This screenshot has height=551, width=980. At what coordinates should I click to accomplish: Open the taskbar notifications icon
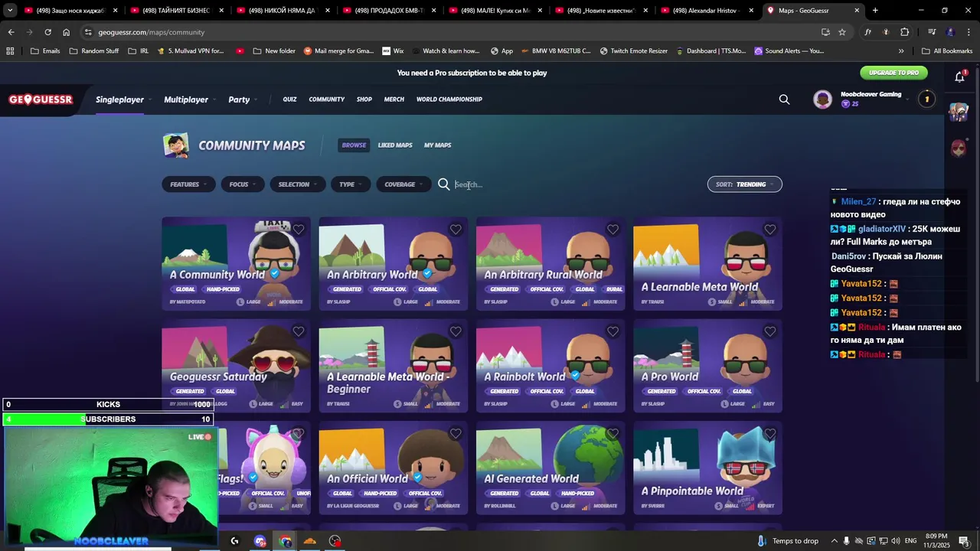pos(964,541)
